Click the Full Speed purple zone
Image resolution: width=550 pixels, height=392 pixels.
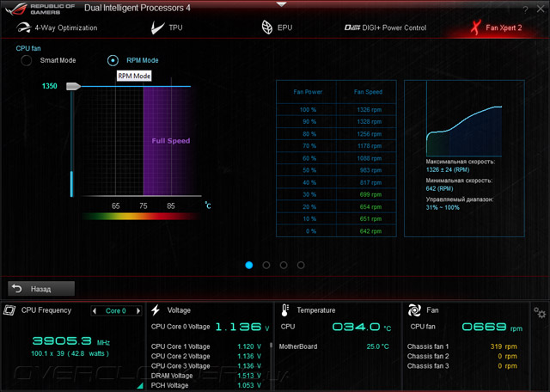click(x=167, y=140)
